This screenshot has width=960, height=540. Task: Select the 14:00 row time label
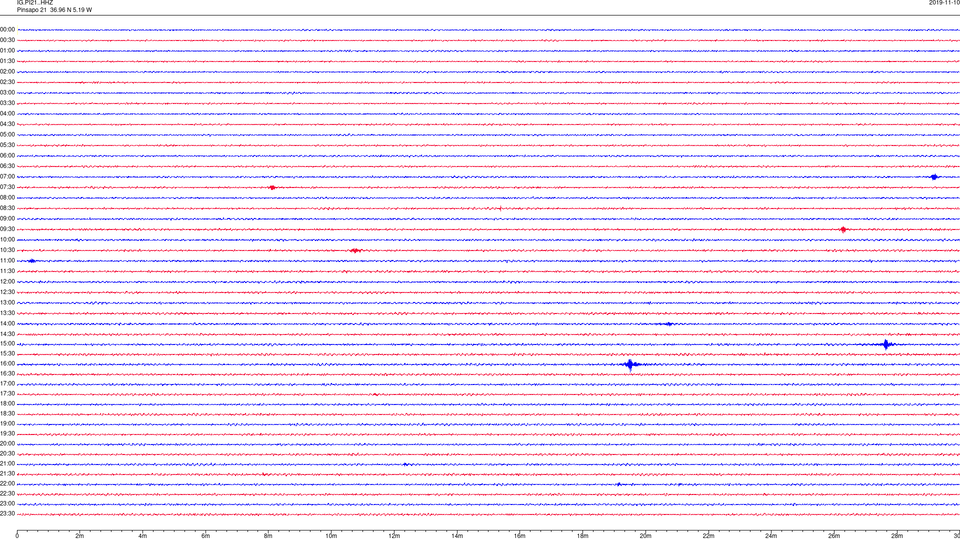coord(7,323)
